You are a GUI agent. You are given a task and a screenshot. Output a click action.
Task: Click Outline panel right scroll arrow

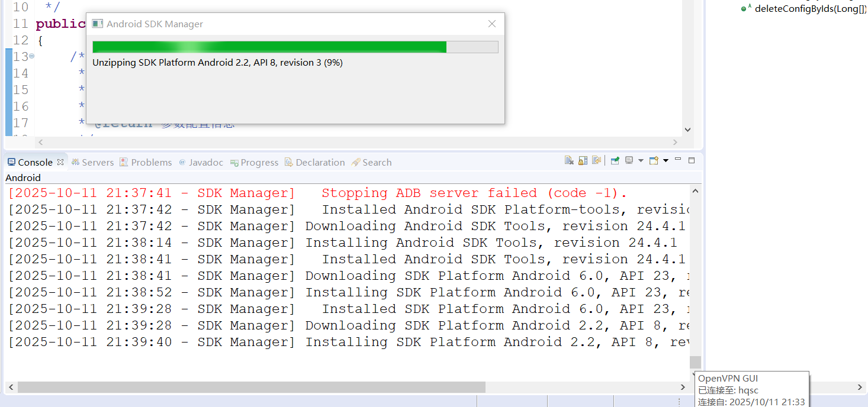click(x=860, y=387)
